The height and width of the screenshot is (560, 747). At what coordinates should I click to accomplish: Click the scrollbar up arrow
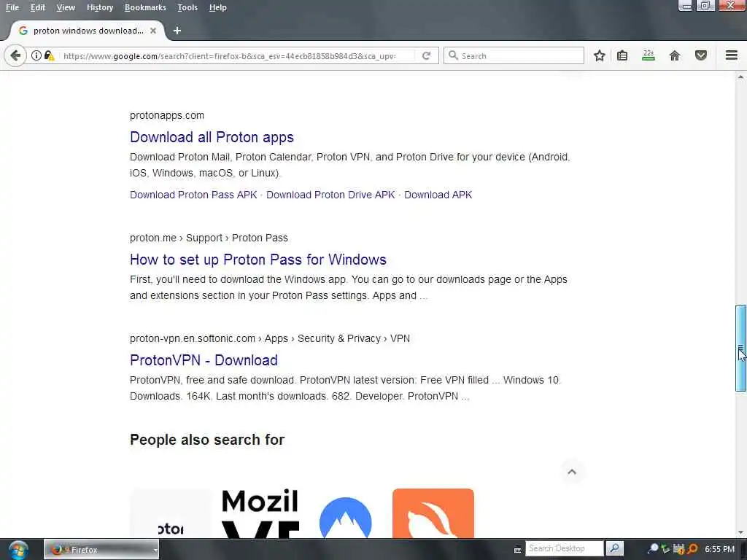click(x=740, y=77)
